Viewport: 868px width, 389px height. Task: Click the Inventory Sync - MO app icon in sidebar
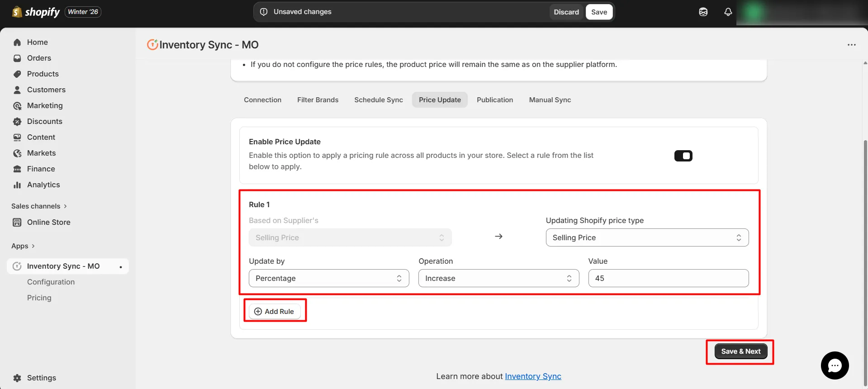pos(17,266)
